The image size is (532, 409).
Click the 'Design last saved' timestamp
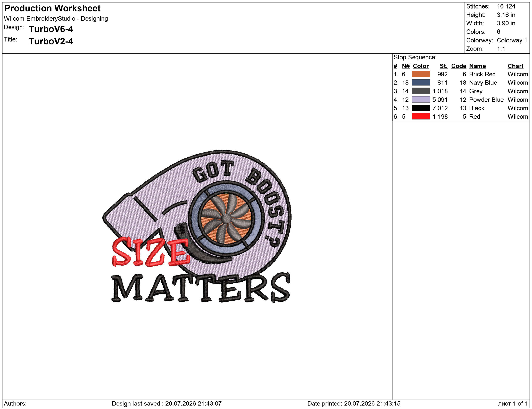pyautogui.click(x=167, y=403)
